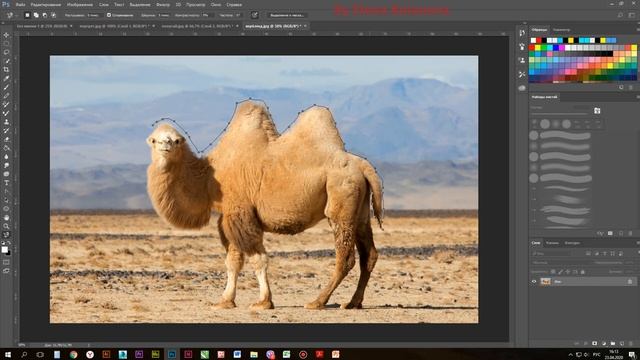Image resolution: width=640 pixels, height=360 pixels.
Task: Add a layer mask
Action: pyautogui.click(x=594, y=344)
